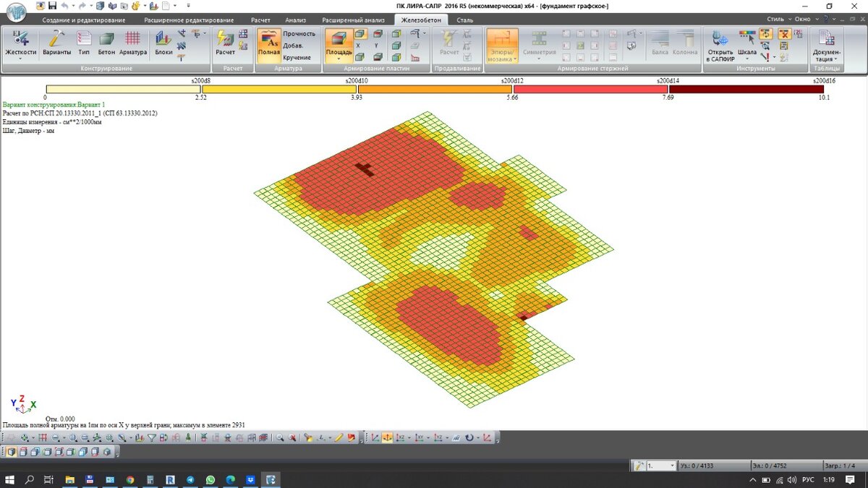Open the Арматура reinforcement settings

coord(133,43)
